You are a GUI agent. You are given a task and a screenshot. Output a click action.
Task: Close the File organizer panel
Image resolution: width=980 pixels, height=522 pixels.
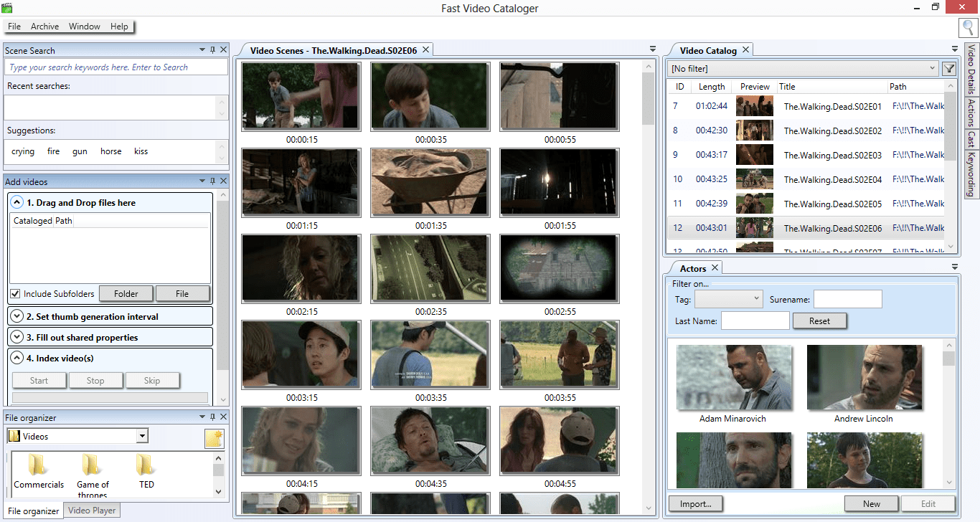[223, 417]
